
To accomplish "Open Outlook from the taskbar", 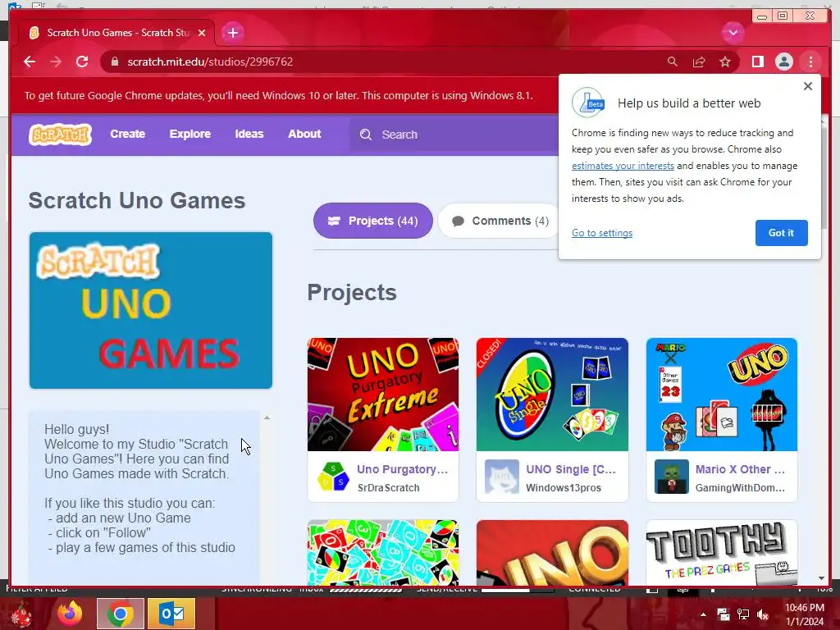I will [x=171, y=614].
